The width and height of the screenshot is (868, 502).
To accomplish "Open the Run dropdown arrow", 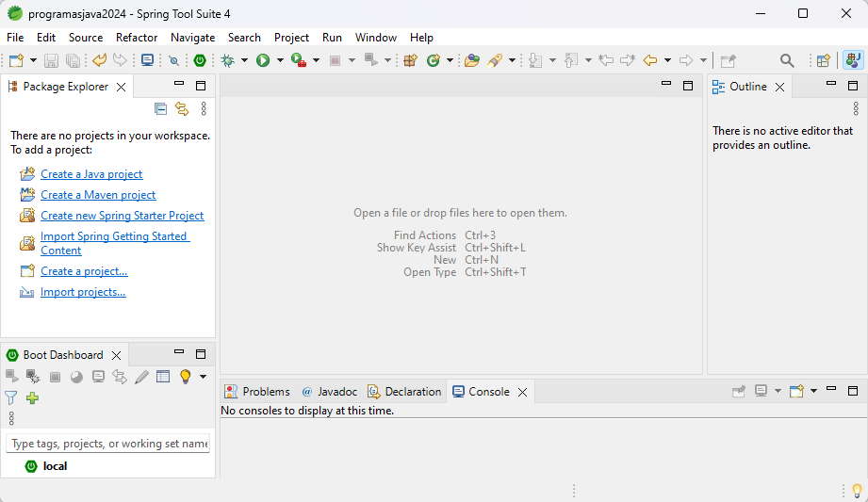I will (280, 60).
